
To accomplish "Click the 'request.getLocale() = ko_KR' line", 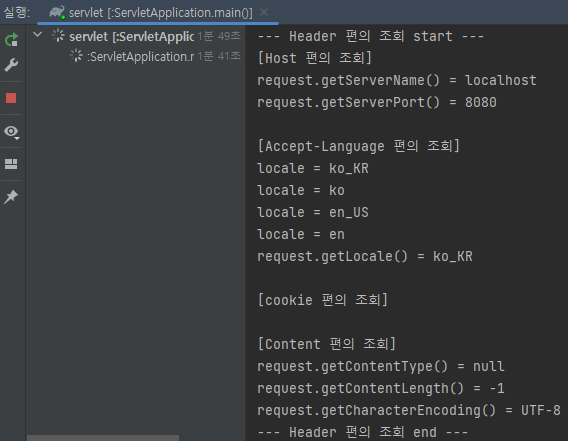I will 365,256.
